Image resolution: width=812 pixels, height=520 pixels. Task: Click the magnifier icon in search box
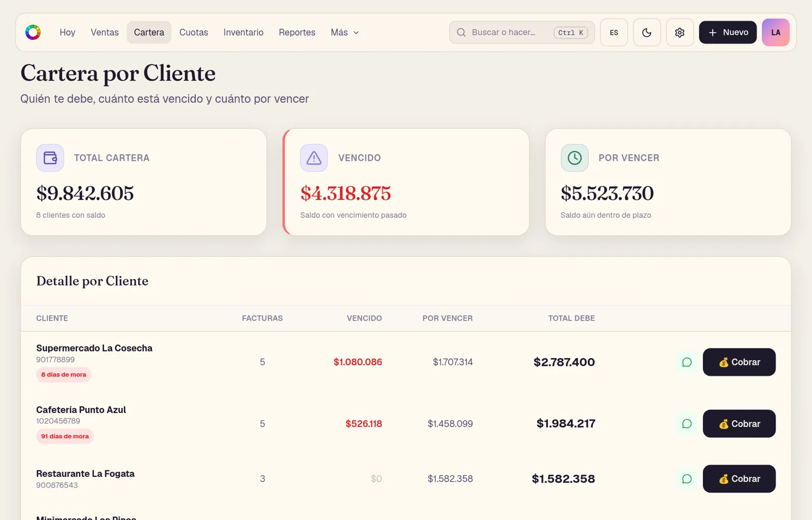point(461,32)
